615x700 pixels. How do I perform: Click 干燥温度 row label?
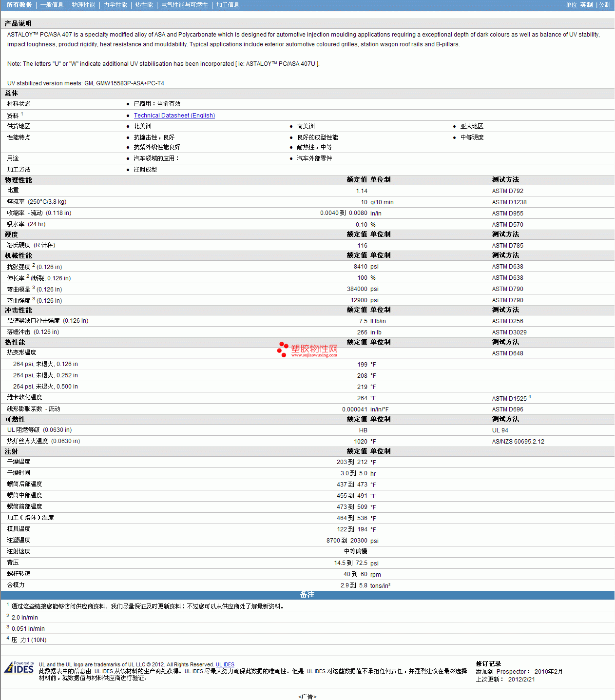pyautogui.click(x=19, y=462)
